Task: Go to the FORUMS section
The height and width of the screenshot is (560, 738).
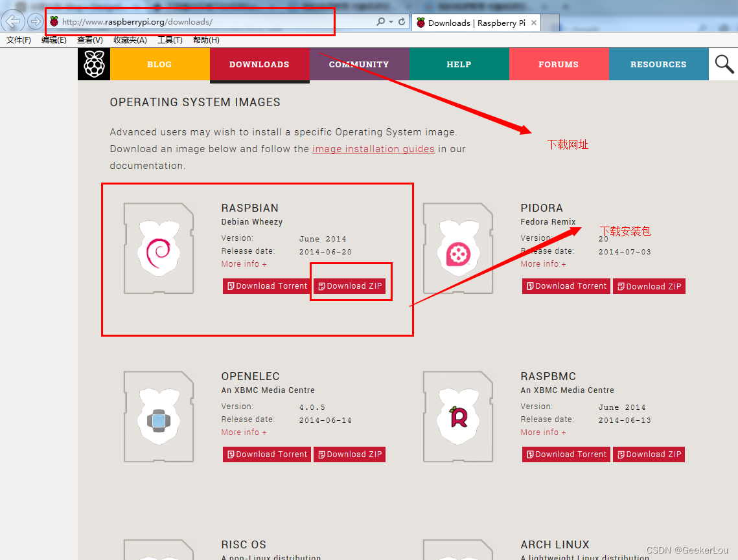Action: 559,65
